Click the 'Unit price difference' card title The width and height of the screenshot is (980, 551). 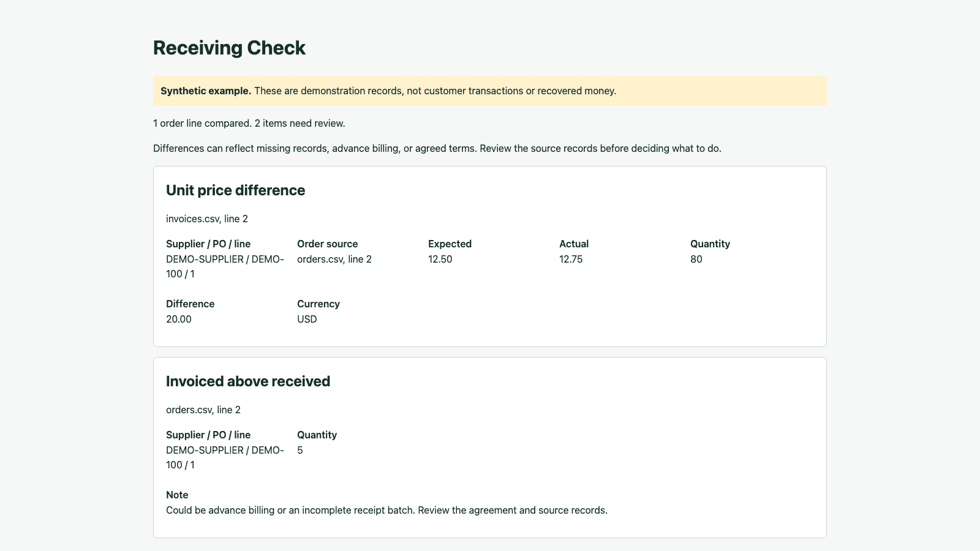(235, 190)
